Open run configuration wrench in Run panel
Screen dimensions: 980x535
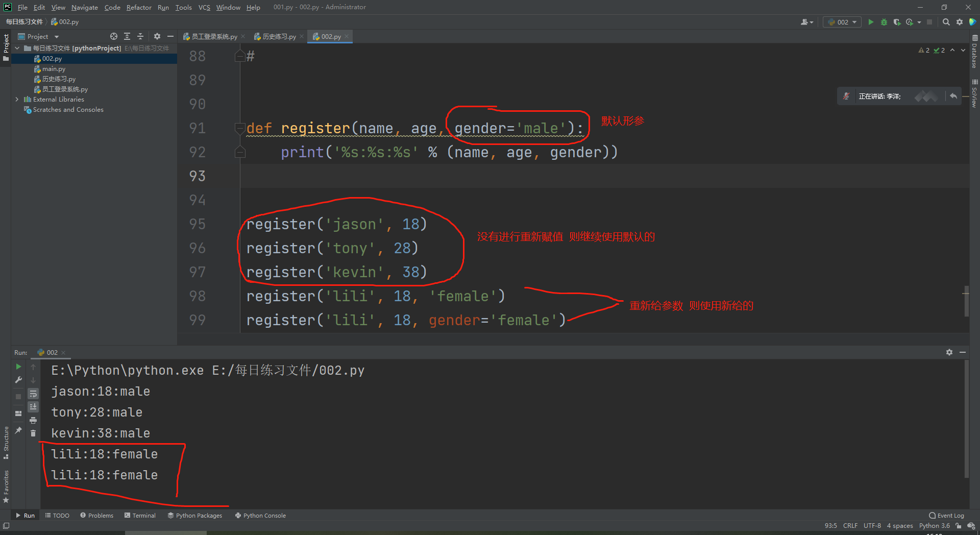18,380
